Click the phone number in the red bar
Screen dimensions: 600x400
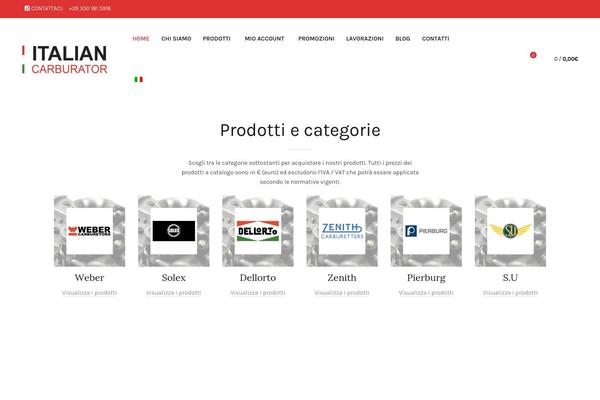pos(90,8)
